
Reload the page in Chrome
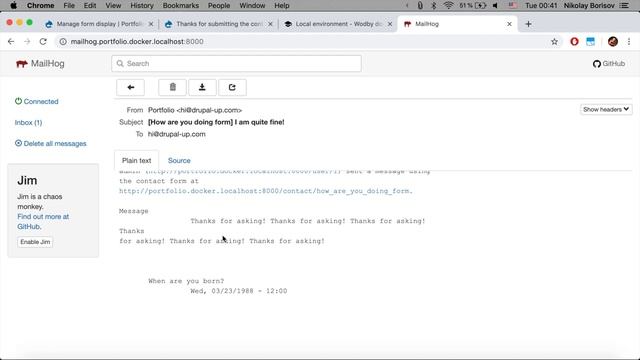[43, 42]
